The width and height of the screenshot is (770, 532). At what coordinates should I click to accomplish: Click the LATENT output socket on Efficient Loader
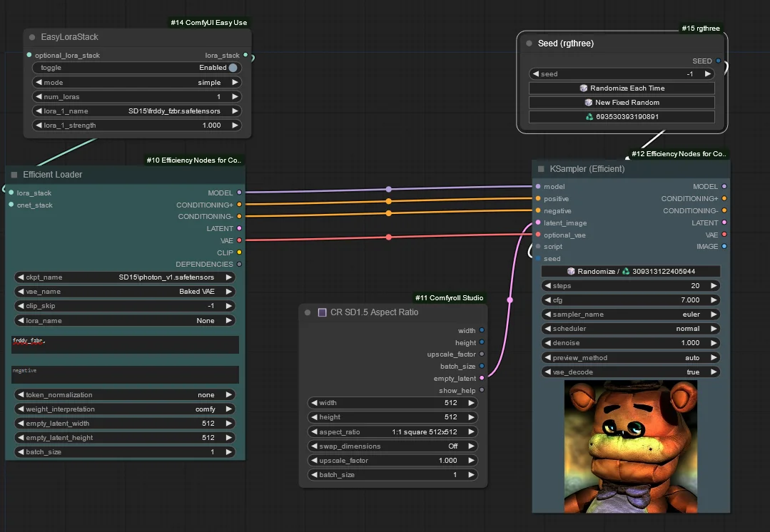point(239,228)
